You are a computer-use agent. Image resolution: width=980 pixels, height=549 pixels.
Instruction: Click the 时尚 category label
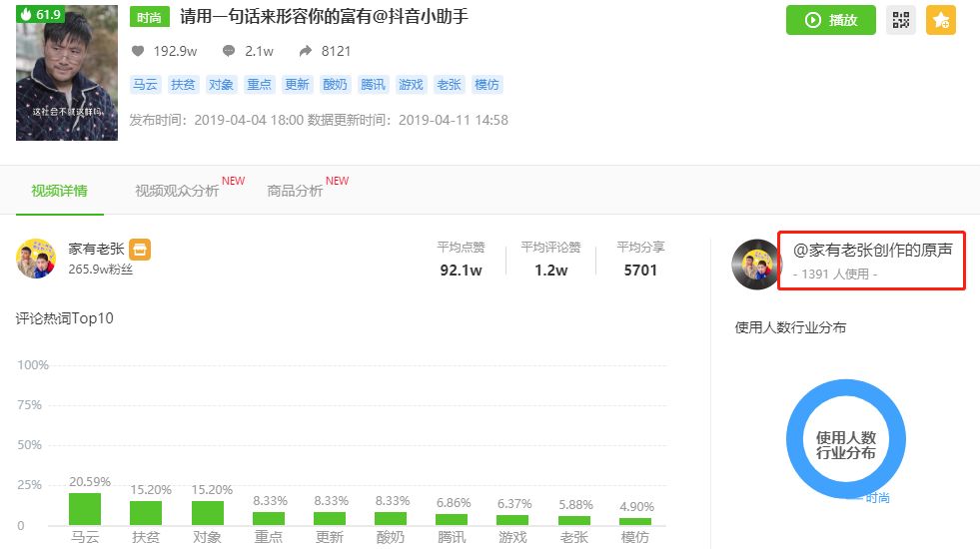click(150, 18)
